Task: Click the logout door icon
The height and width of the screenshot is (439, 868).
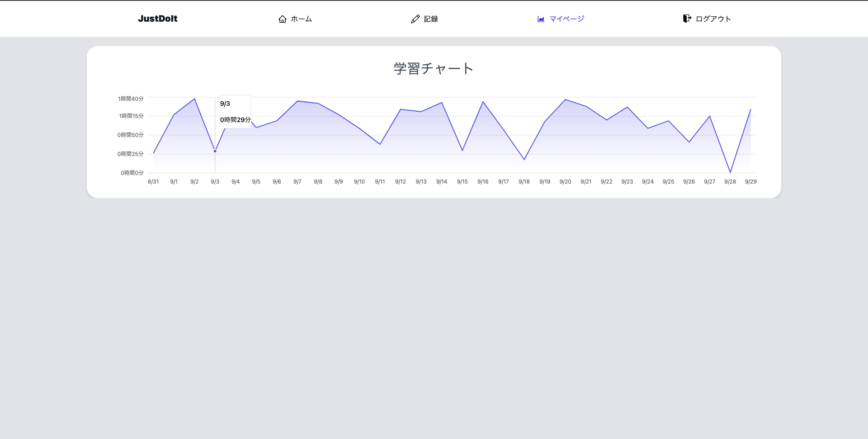Action: (x=687, y=19)
